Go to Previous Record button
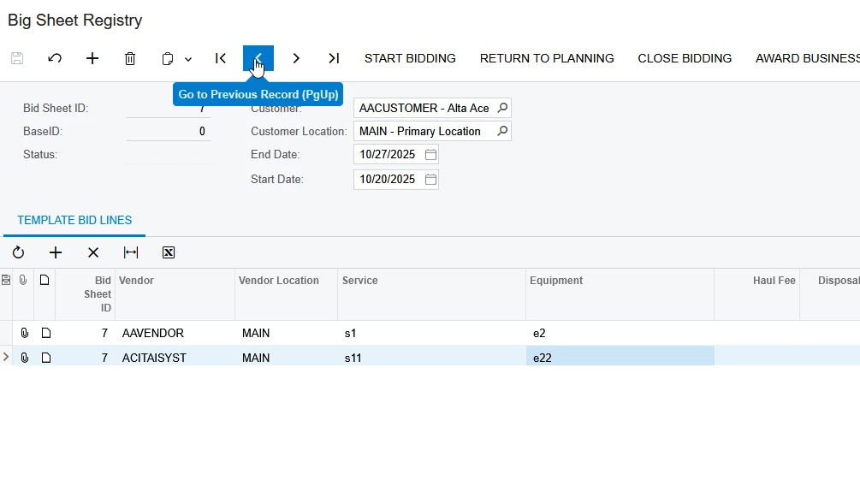 pyautogui.click(x=258, y=58)
